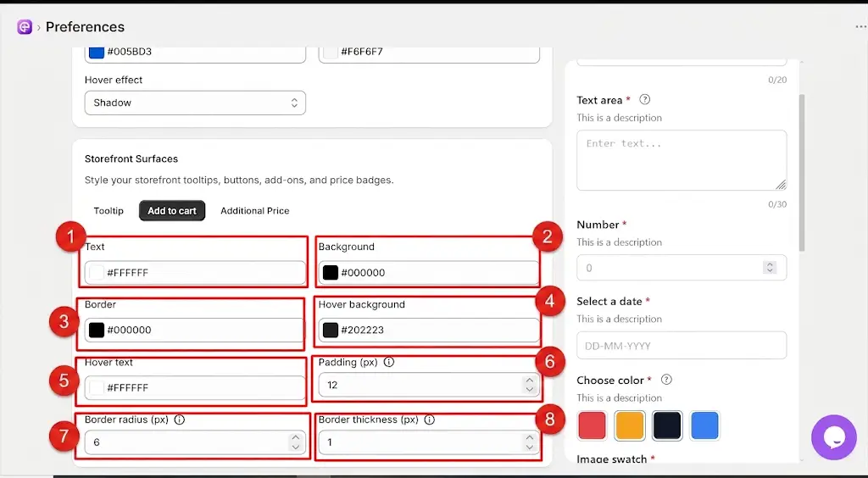Select the Add to cart tab
The image size is (868, 478).
coord(171,211)
